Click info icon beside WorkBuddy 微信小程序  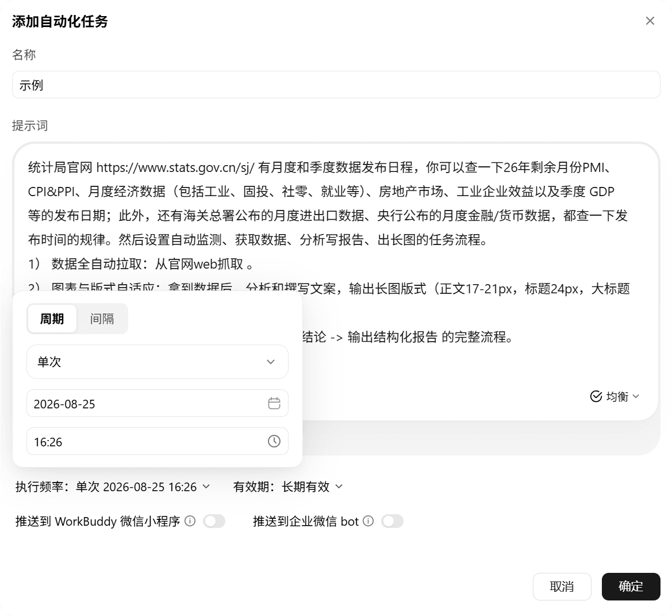pyautogui.click(x=190, y=521)
